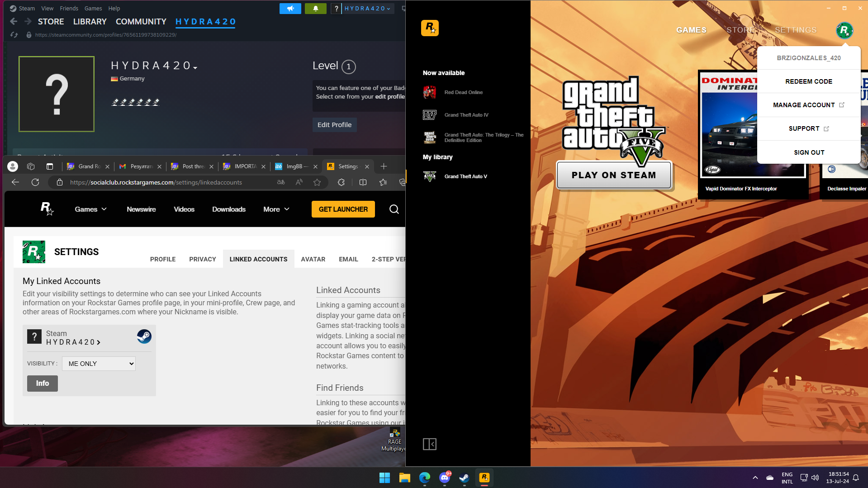Open launcher account avatar icon
This screenshot has width=868, height=488.
pos(844,30)
